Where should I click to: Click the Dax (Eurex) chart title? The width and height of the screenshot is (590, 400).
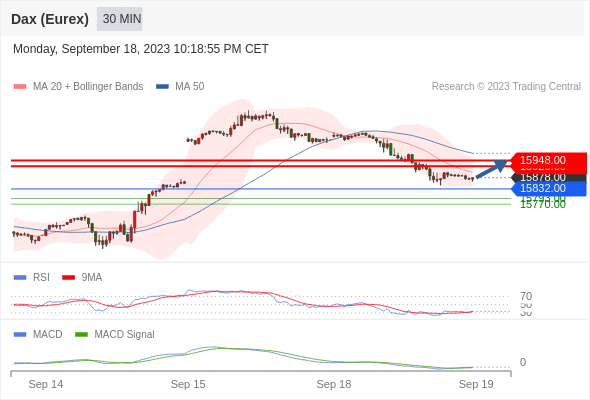50,19
